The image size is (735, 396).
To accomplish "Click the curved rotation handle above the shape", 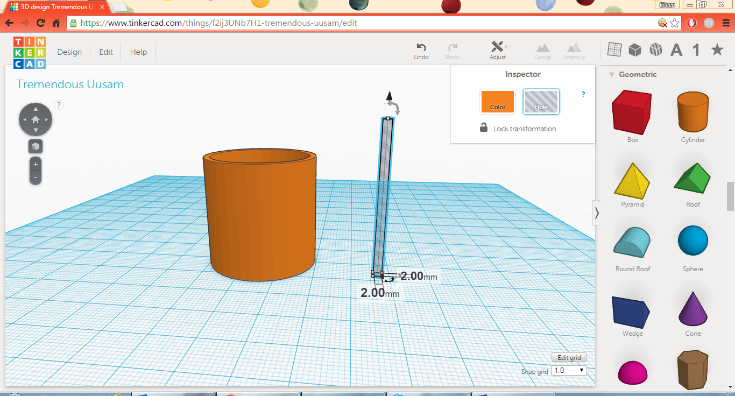I will (x=395, y=108).
